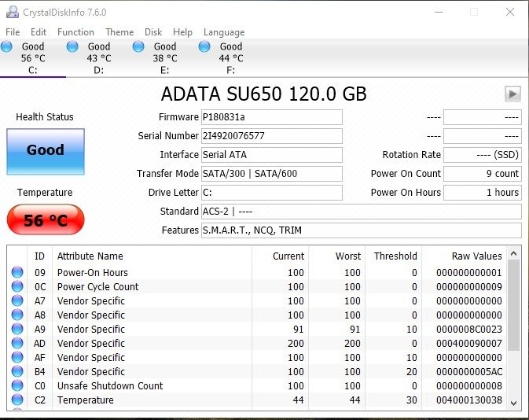Click the CrystalDiskInfo app icon in title bar
Screen dimensions: 529x420
(13, 12)
